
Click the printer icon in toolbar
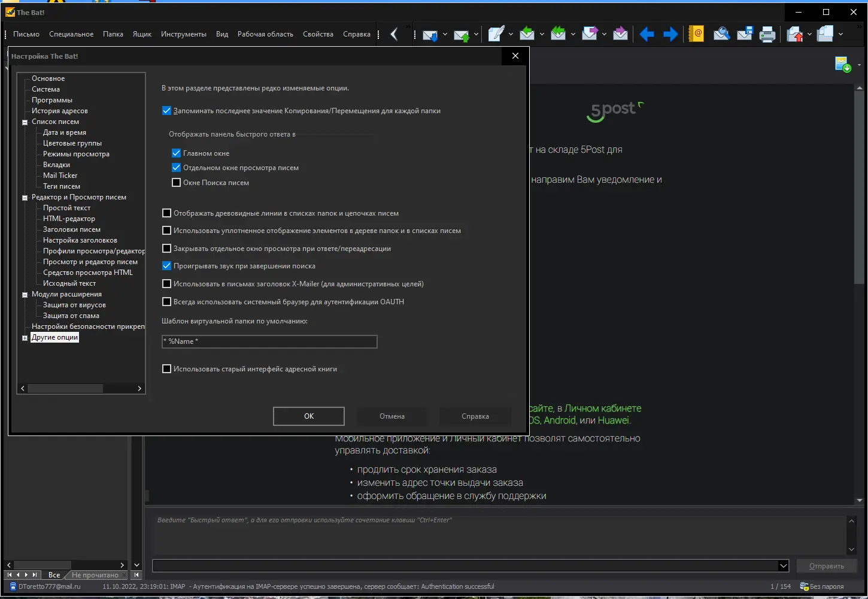[767, 35]
